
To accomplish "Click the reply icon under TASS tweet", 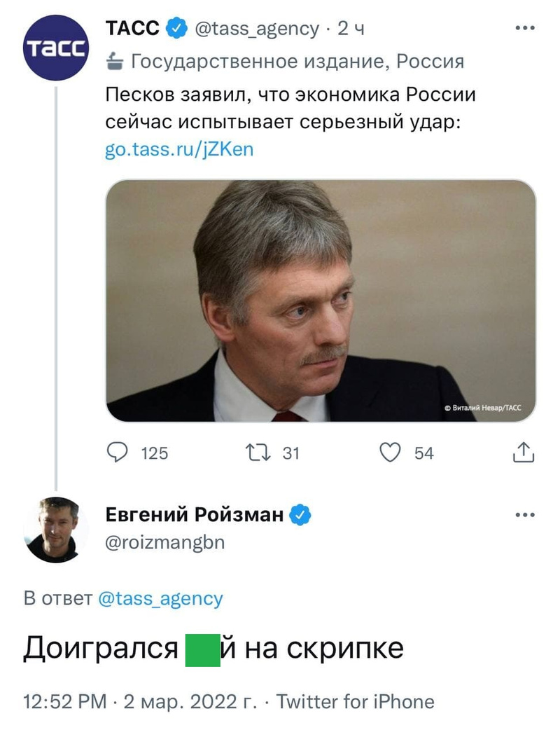I will pos(118,453).
